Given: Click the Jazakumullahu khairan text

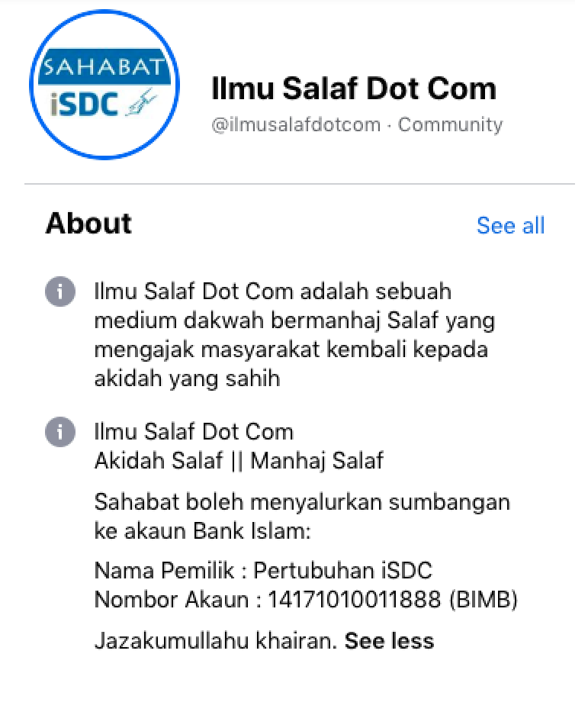Looking at the screenshot, I should (216, 641).
